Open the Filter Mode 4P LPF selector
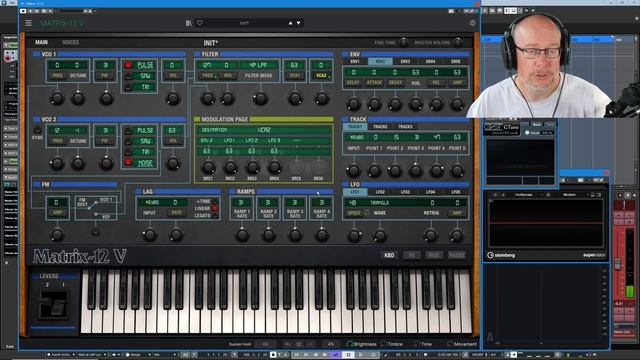Viewport: 640px width, 360px height. click(x=258, y=65)
